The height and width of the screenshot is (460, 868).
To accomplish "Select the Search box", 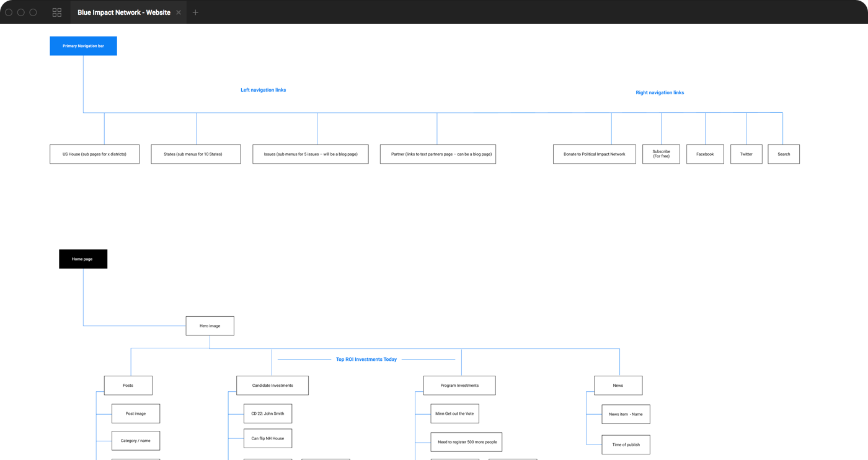I will click(784, 154).
